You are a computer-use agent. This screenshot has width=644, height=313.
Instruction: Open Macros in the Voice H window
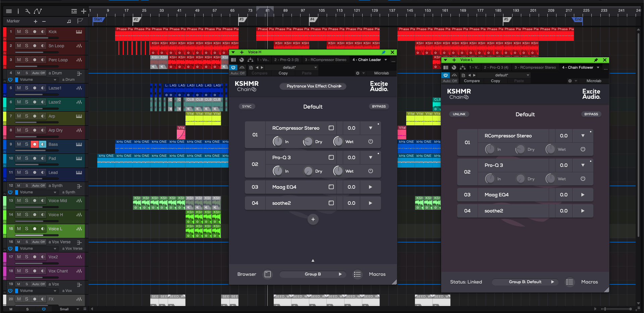click(377, 274)
